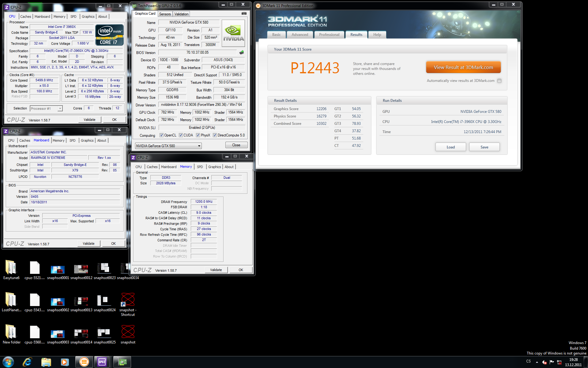The image size is (588, 368).
Task: Click the Save result button in 3DMark
Action: [484, 147]
